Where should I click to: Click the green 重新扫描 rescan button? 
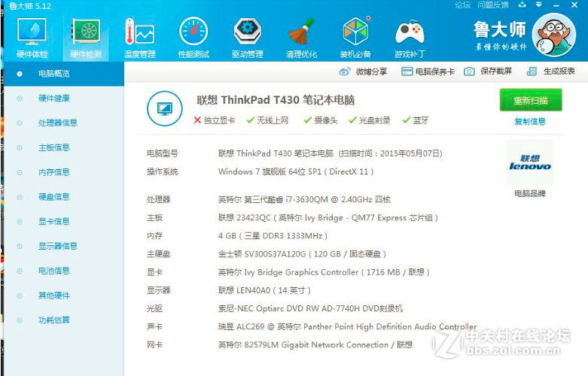[531, 100]
